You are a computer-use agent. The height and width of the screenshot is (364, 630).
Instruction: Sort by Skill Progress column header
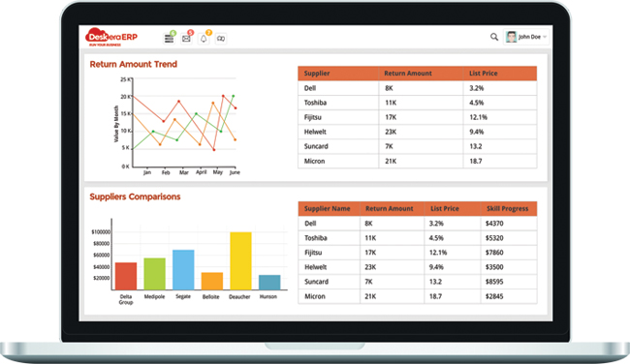[x=508, y=209]
